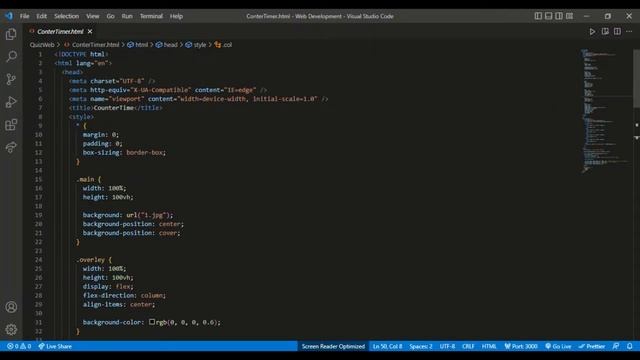Change indentation via Spaces: 2
The height and width of the screenshot is (360, 640).
421,346
